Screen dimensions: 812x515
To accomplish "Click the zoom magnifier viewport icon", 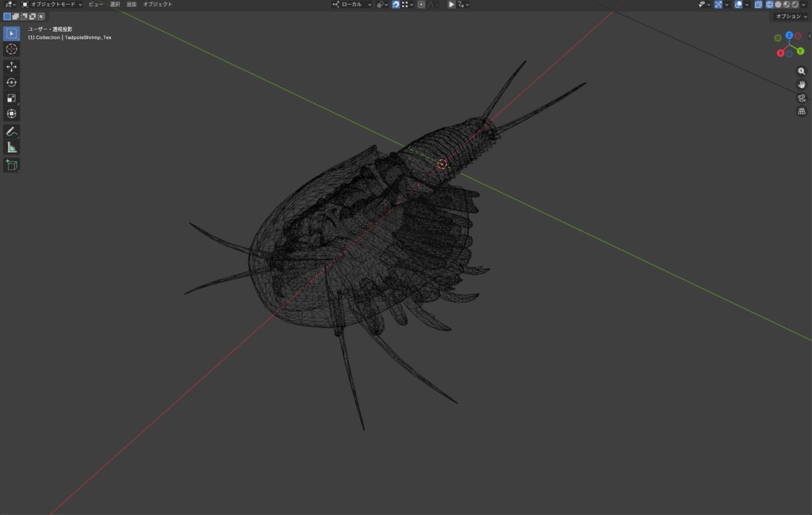I will pyautogui.click(x=802, y=71).
